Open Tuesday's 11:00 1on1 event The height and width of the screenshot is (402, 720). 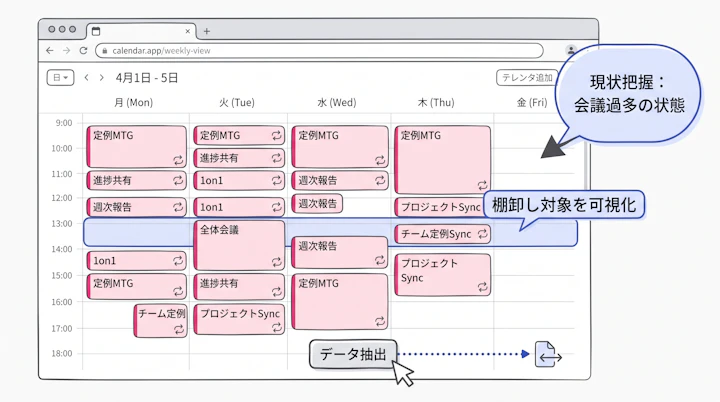click(x=239, y=181)
